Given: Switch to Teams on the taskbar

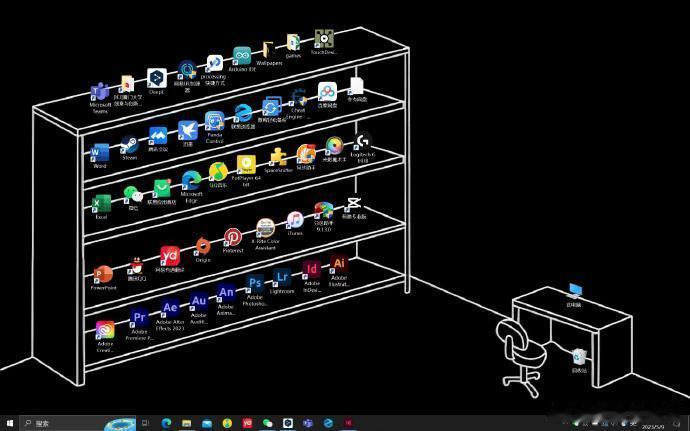Looking at the screenshot, I should pyautogui.click(x=308, y=424).
